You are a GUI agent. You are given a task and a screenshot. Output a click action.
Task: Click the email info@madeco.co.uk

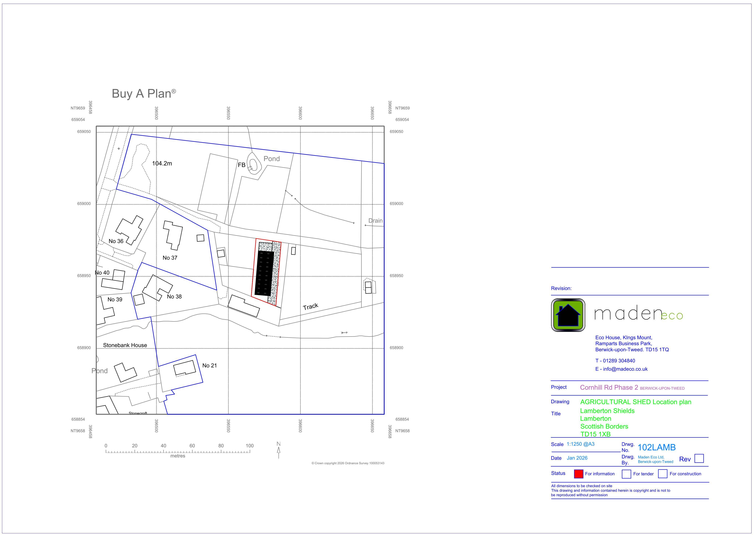[x=625, y=369]
